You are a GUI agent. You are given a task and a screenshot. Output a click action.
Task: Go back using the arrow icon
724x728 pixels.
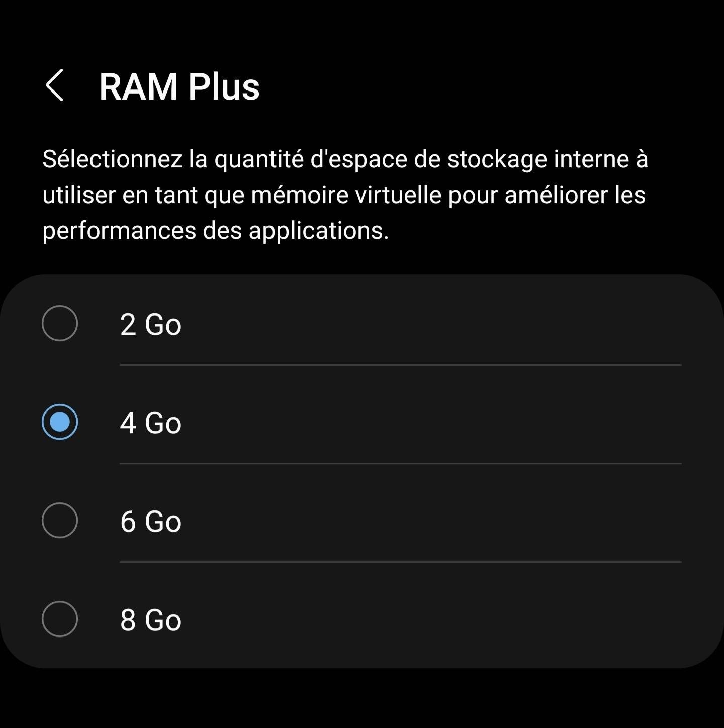tap(55, 85)
